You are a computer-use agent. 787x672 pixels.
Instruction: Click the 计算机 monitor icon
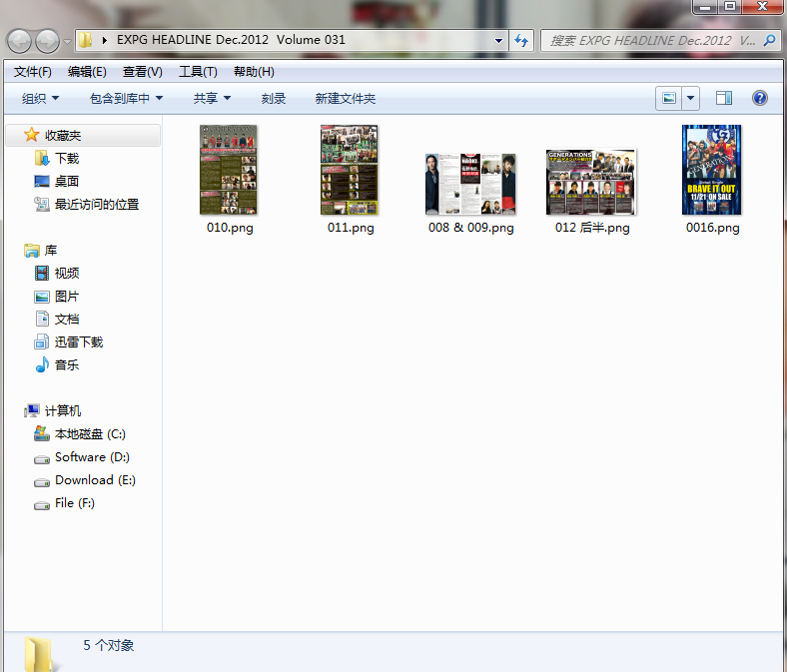[x=32, y=411]
